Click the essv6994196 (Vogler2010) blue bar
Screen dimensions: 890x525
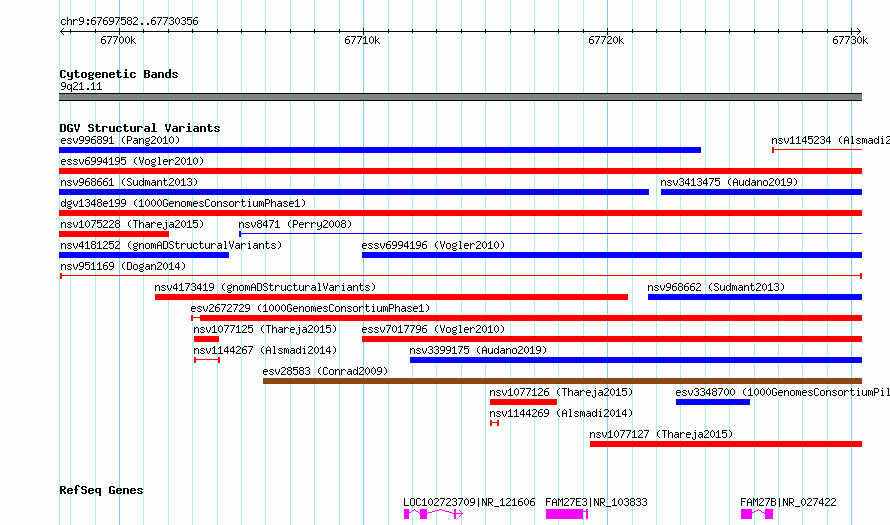pos(612,255)
